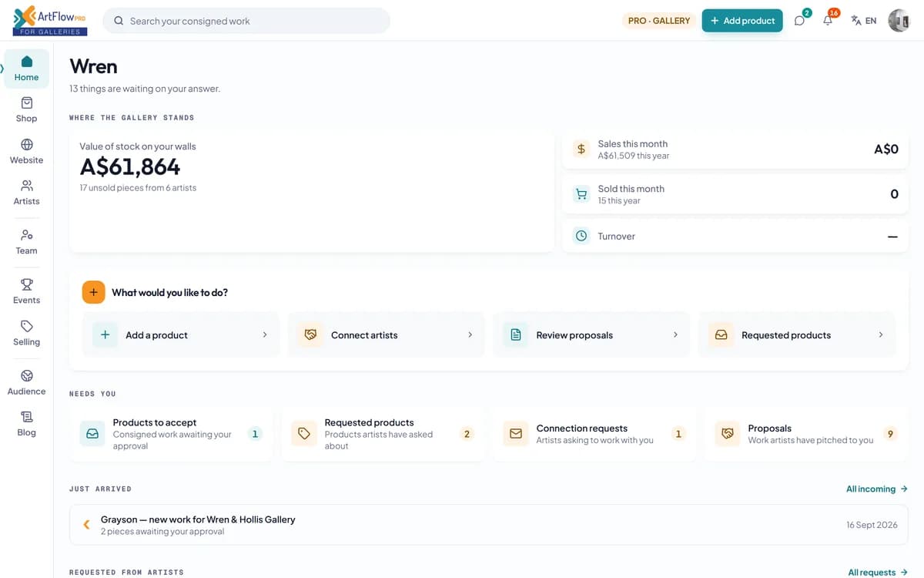The image size is (924, 578).
Task: Open the Blog sidebar section
Action: (x=26, y=423)
